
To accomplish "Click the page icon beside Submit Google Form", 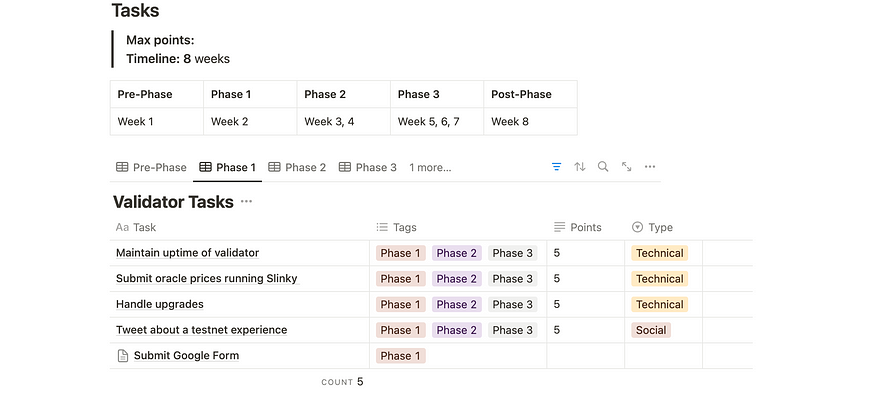I will pos(123,355).
